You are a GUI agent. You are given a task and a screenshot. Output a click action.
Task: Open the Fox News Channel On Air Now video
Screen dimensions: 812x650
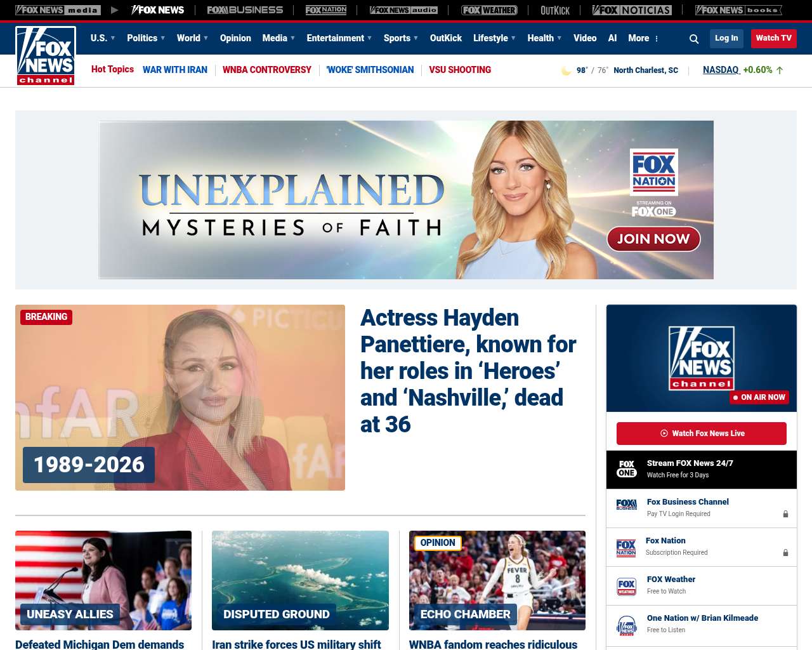click(702, 358)
